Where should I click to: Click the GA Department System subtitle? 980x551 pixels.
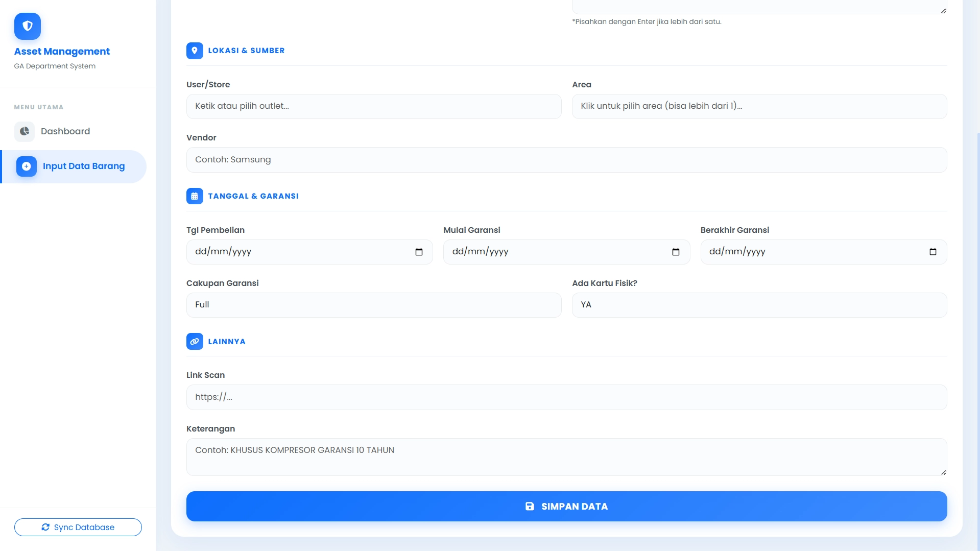(55, 66)
